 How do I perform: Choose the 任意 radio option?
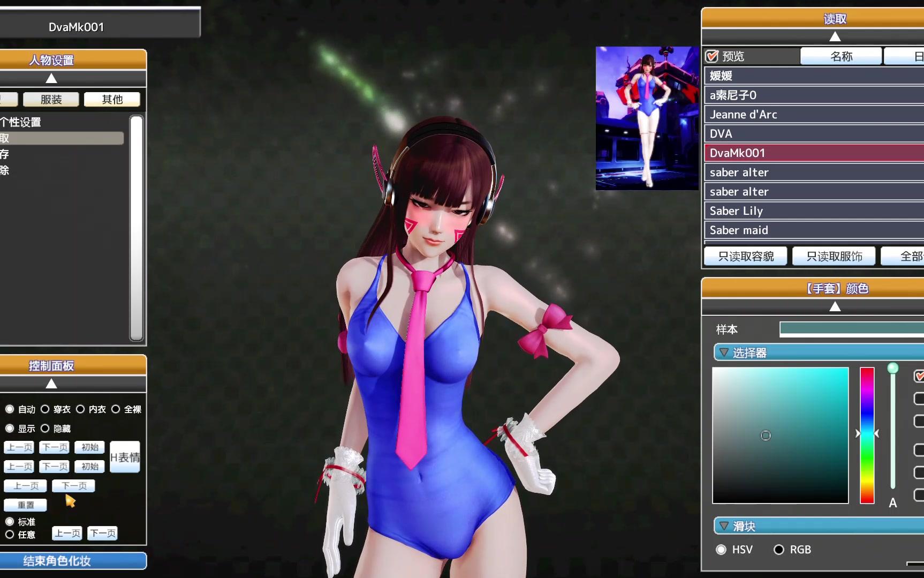point(10,535)
